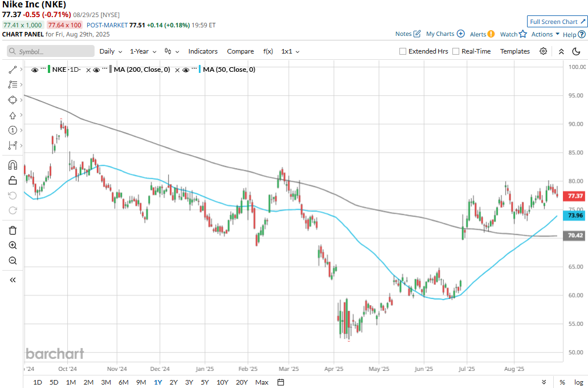Enable the Extended Hrs checkbox

[403, 51]
